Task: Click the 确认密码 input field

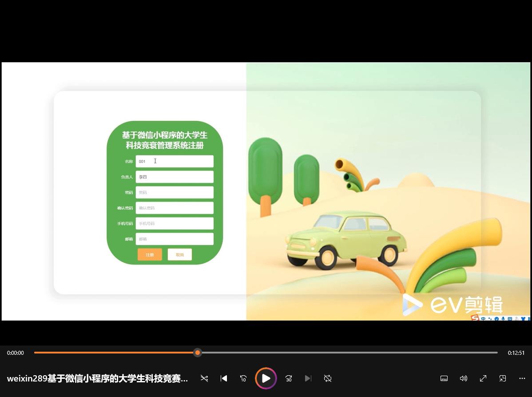Action: pos(175,208)
